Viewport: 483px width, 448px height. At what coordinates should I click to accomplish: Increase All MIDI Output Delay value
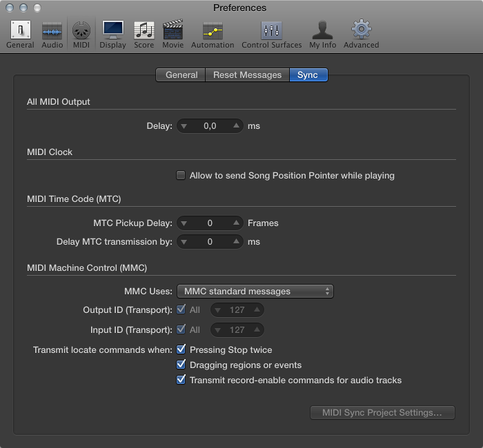click(x=236, y=125)
